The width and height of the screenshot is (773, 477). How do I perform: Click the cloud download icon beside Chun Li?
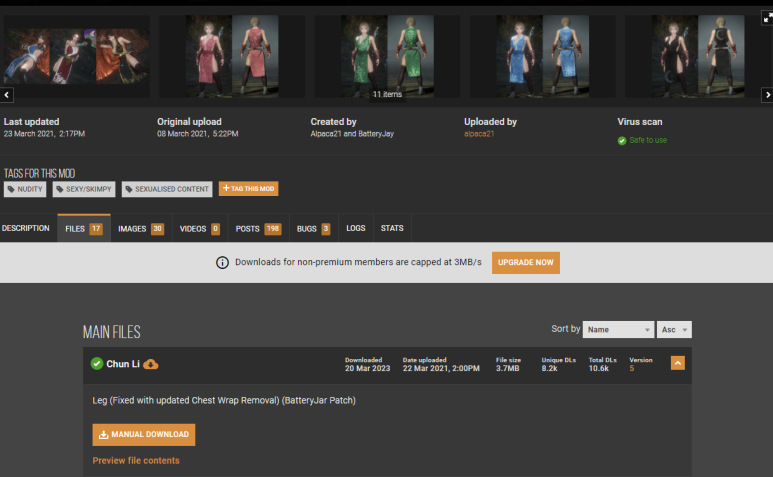[x=151, y=364]
